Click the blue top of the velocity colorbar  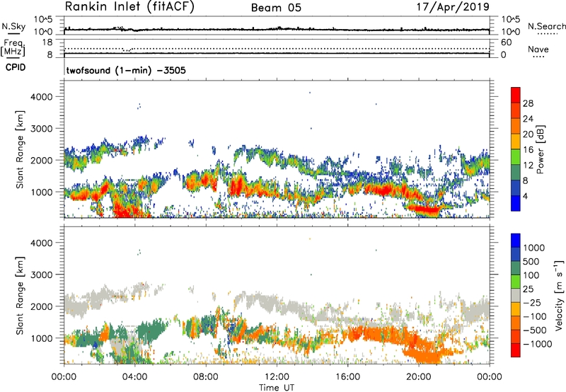(x=516, y=241)
